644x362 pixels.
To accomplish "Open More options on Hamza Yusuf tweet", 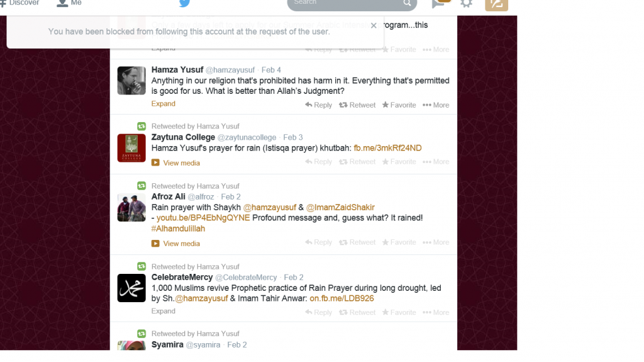I will point(436,105).
